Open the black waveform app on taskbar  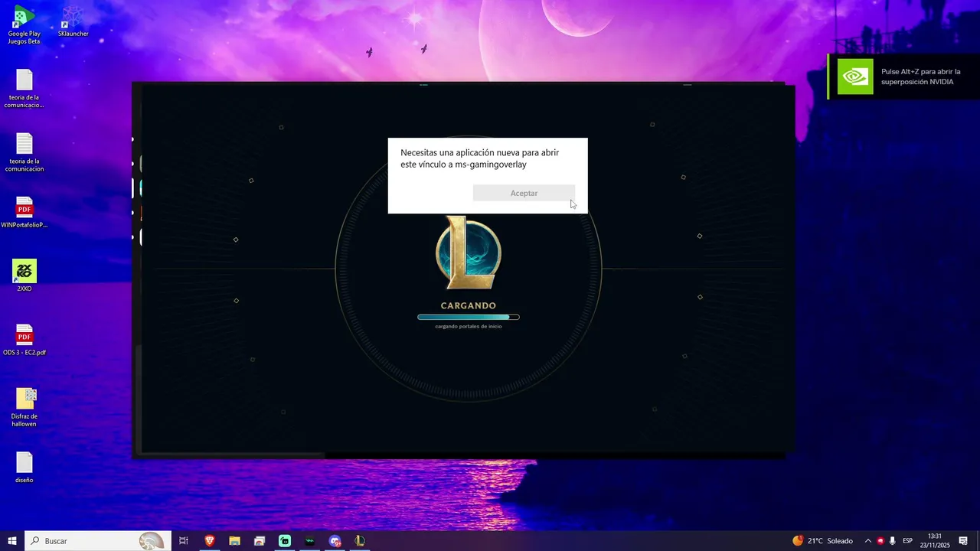309,541
